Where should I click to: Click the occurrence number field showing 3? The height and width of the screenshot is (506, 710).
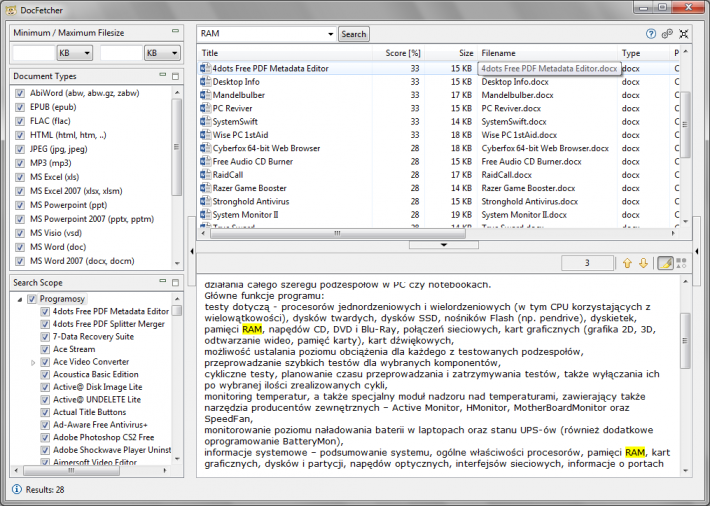pyautogui.click(x=587, y=263)
